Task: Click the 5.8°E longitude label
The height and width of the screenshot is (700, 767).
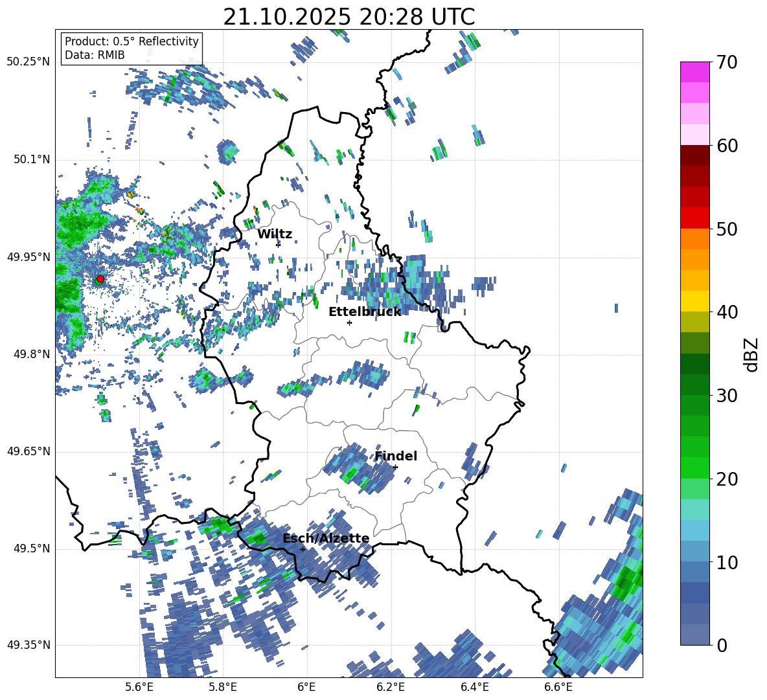Action: click(x=223, y=687)
